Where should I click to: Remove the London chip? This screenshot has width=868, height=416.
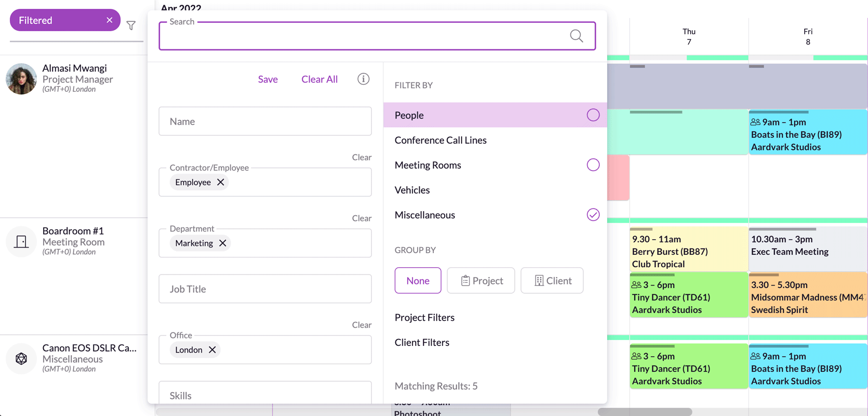point(212,349)
